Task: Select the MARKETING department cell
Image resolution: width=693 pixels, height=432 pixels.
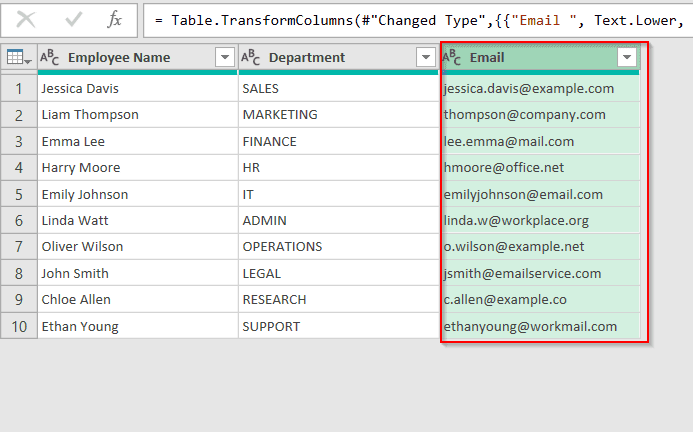Action: (x=339, y=115)
